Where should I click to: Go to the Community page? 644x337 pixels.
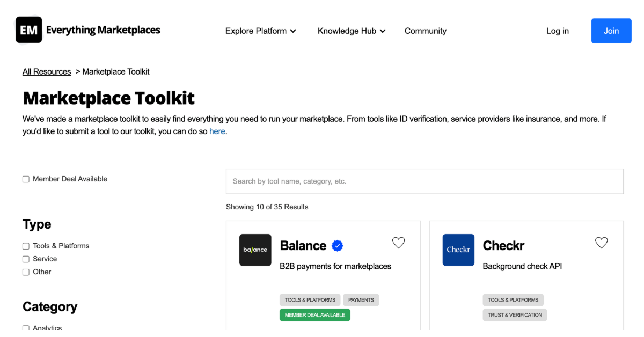(426, 31)
